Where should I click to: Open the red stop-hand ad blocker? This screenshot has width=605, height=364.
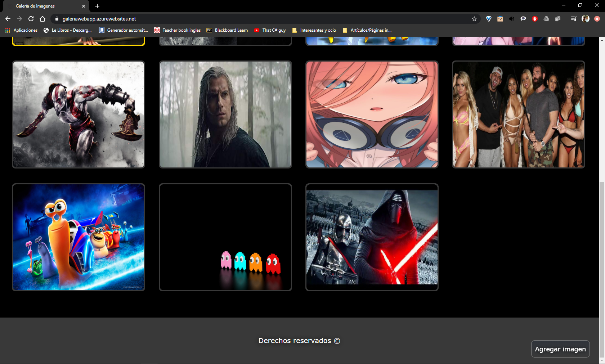[535, 19]
